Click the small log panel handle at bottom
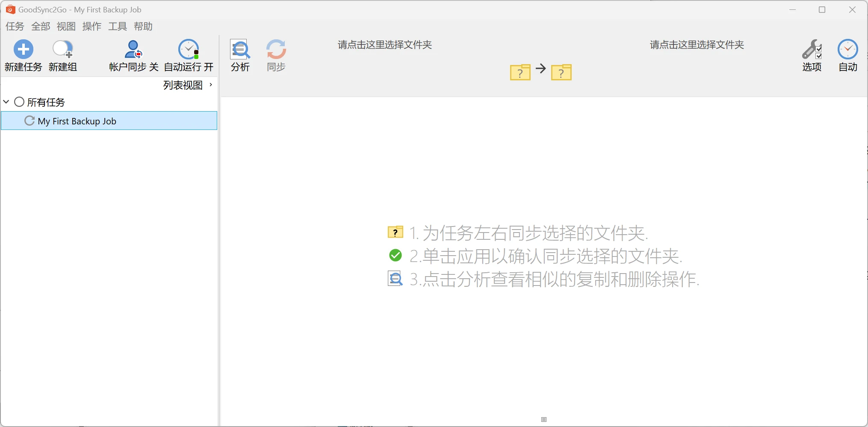The image size is (868, 427). 544,419
